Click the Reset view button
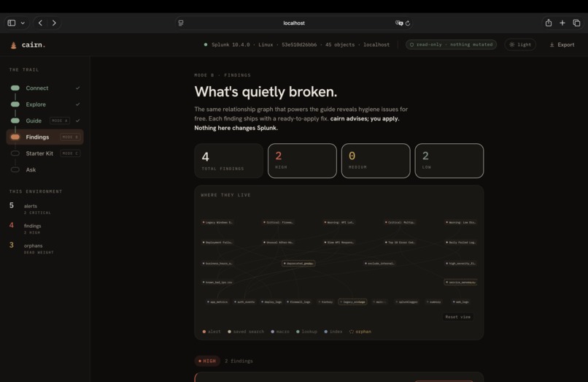Image resolution: width=588 pixels, height=382 pixels. coord(458,317)
